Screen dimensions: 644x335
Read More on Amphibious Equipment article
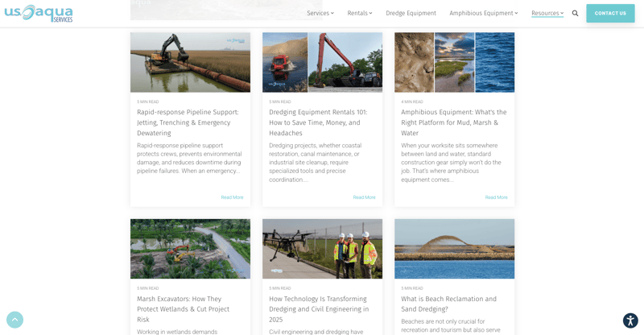coord(496,197)
